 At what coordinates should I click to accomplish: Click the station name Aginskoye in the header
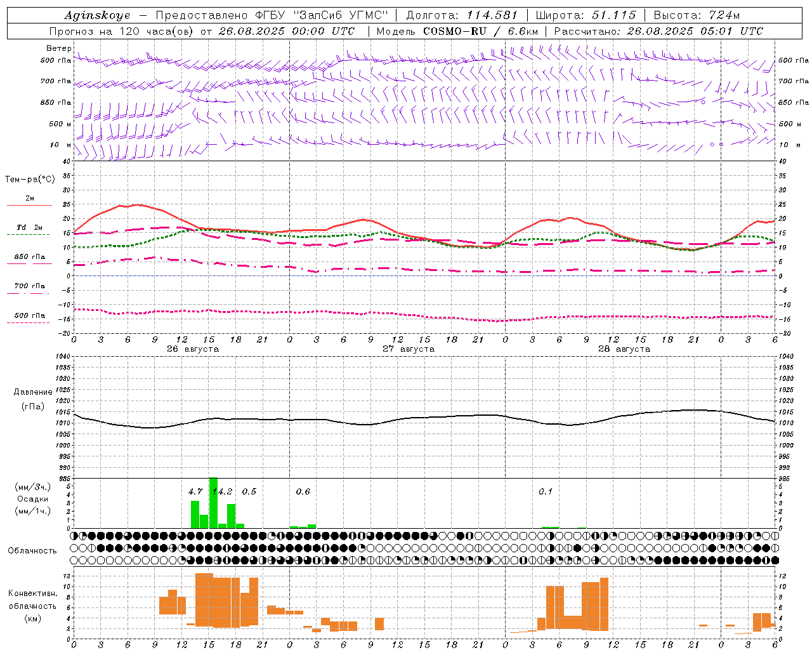pos(97,15)
